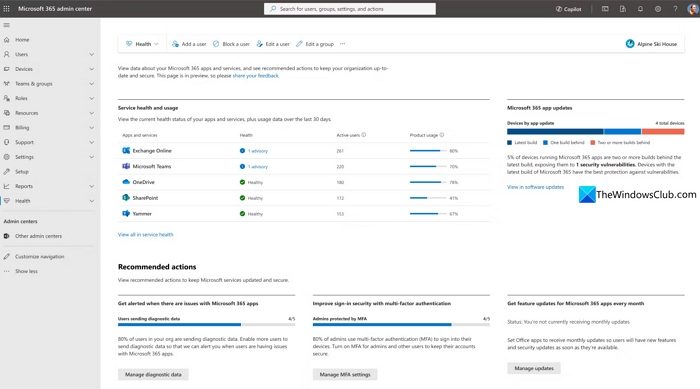The image size is (700, 389).
Task: Select Block a user in toolbar
Action: [x=231, y=44]
